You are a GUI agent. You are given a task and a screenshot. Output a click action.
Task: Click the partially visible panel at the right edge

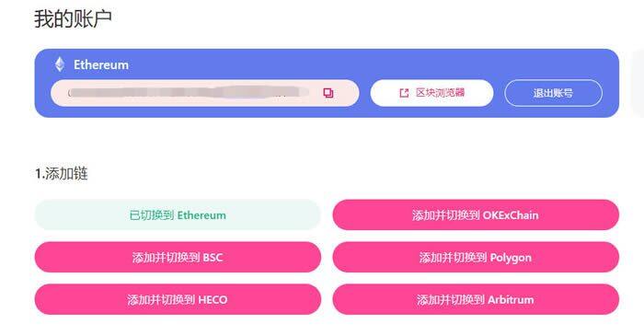[x=638, y=83]
